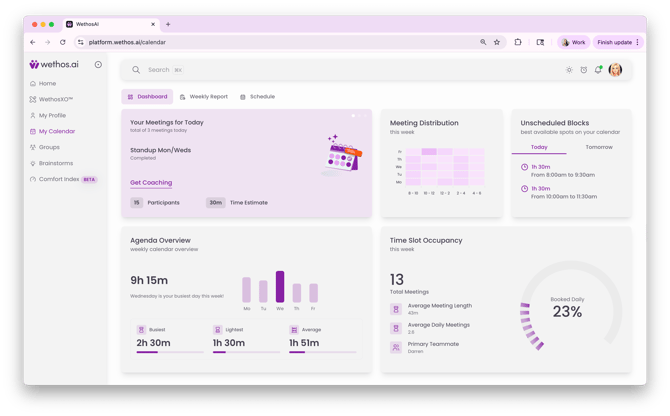The width and height of the screenshot is (670, 416).
Task: Open Groups from the sidebar
Action: coord(49,147)
